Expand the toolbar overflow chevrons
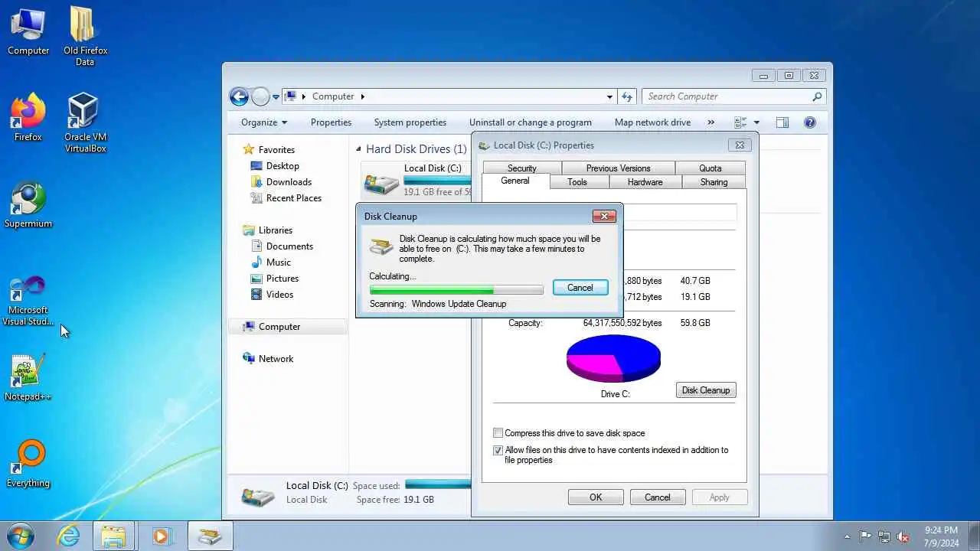The image size is (980, 551). 710,122
